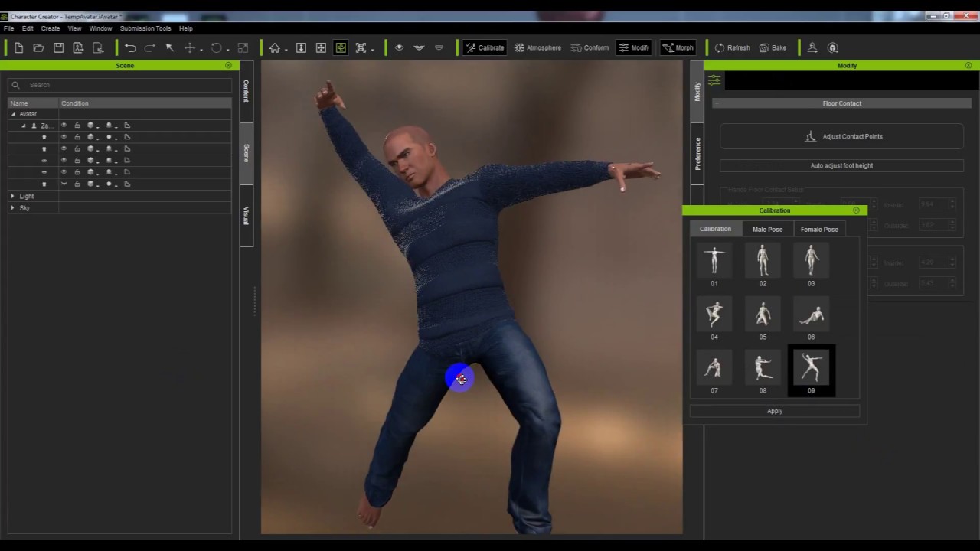Click the Home view icon
The width and height of the screenshot is (980, 551).
coord(275,47)
